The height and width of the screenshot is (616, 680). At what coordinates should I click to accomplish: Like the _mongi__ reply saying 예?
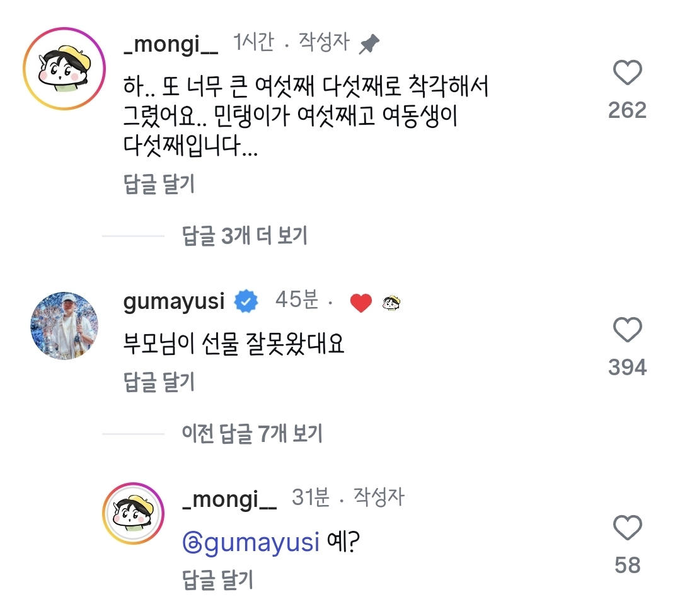coord(627,528)
